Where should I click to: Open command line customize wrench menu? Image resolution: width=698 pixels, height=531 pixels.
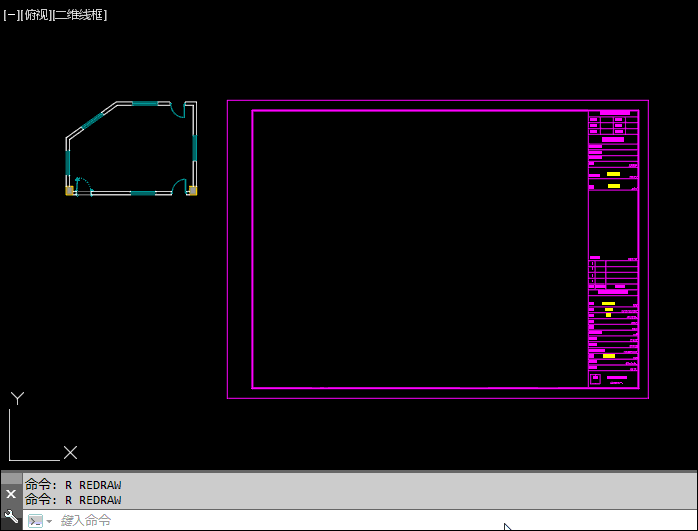pos(11,516)
